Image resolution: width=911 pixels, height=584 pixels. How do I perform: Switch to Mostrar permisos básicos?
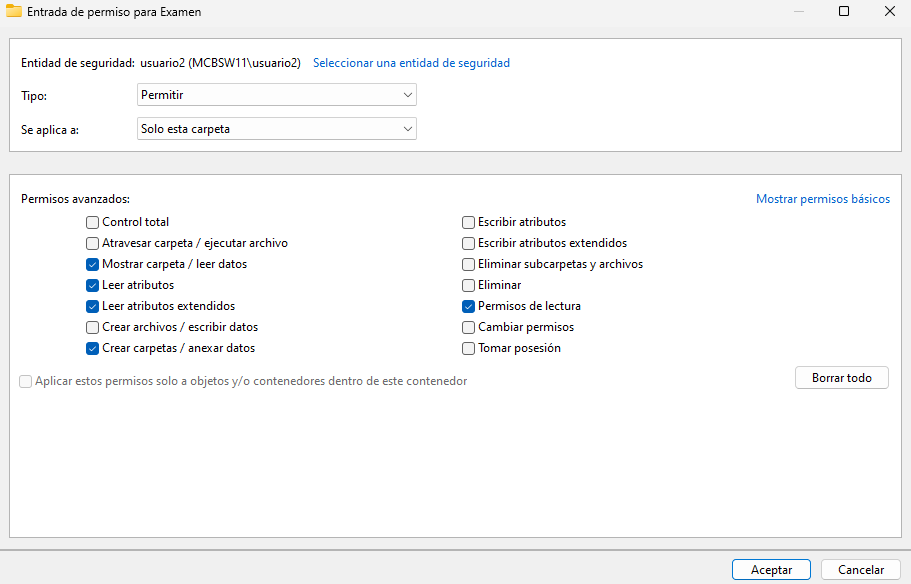[822, 199]
